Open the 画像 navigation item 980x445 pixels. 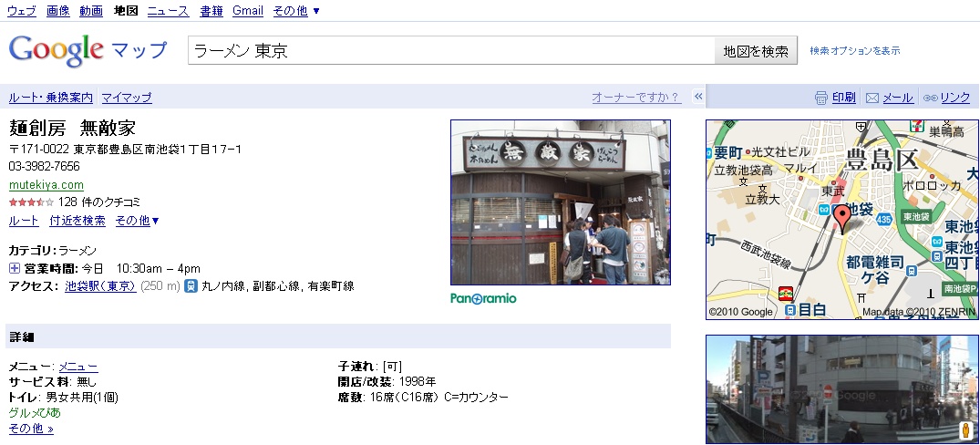58,11
